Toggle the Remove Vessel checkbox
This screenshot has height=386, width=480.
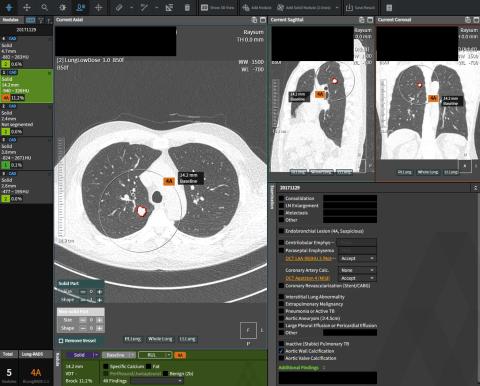click(x=61, y=341)
